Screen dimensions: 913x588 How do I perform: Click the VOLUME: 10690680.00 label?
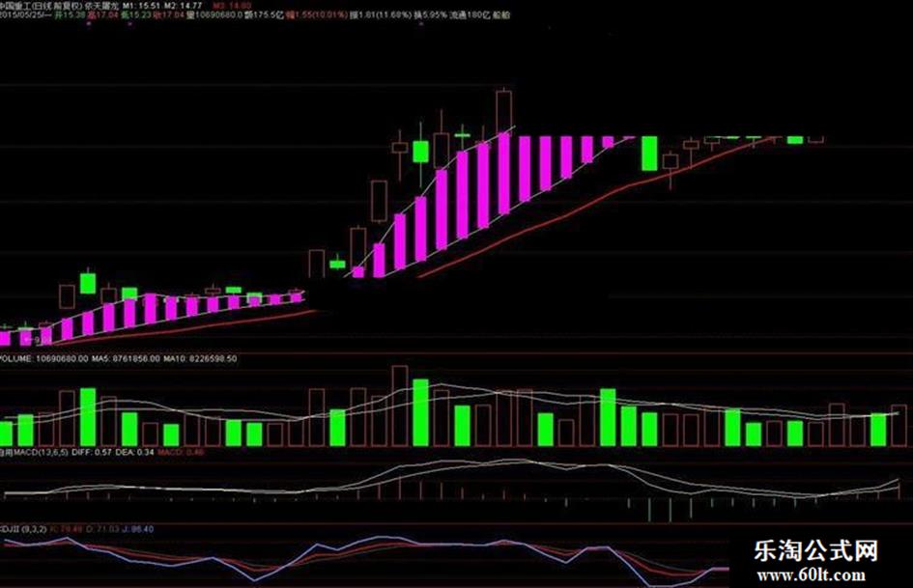(x=44, y=358)
